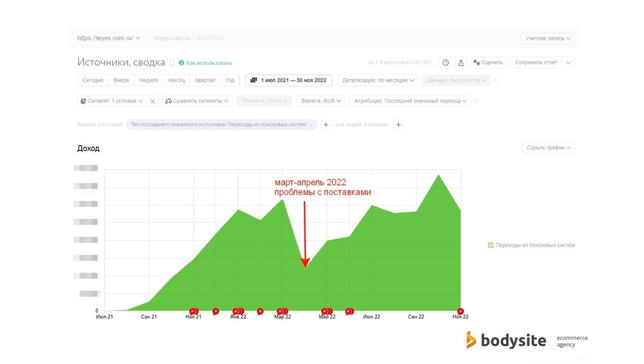Image resolution: width=644 pixels, height=364 pixels.
Task: Click the note marker at Мар 22
Action: 282,311
